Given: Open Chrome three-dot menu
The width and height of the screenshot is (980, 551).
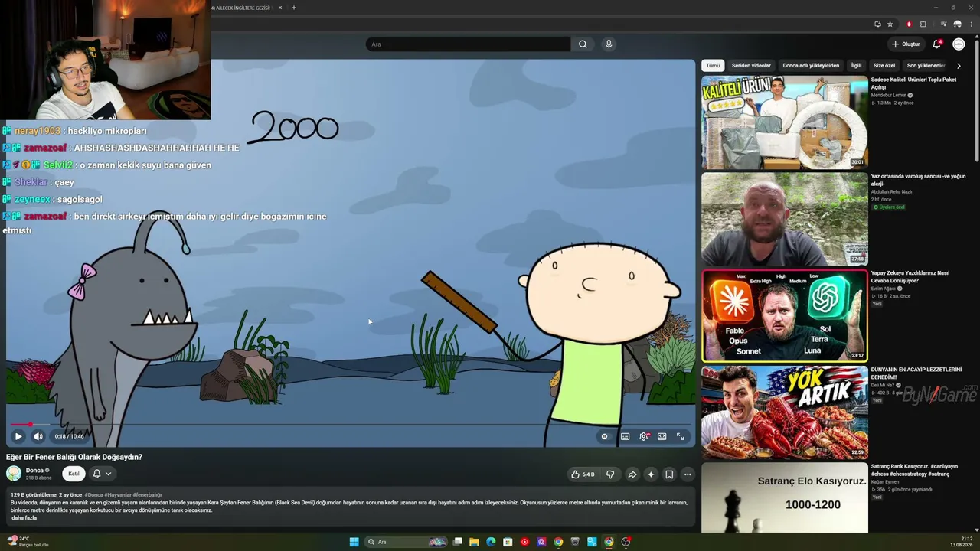Looking at the screenshot, I should pos(971,24).
